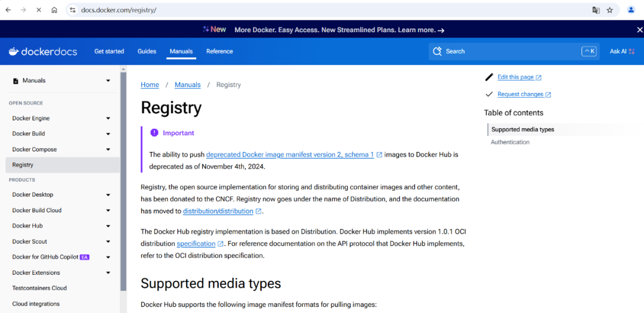Image resolution: width=644 pixels, height=313 pixels.
Task: Click Request changes link
Action: tap(521, 94)
